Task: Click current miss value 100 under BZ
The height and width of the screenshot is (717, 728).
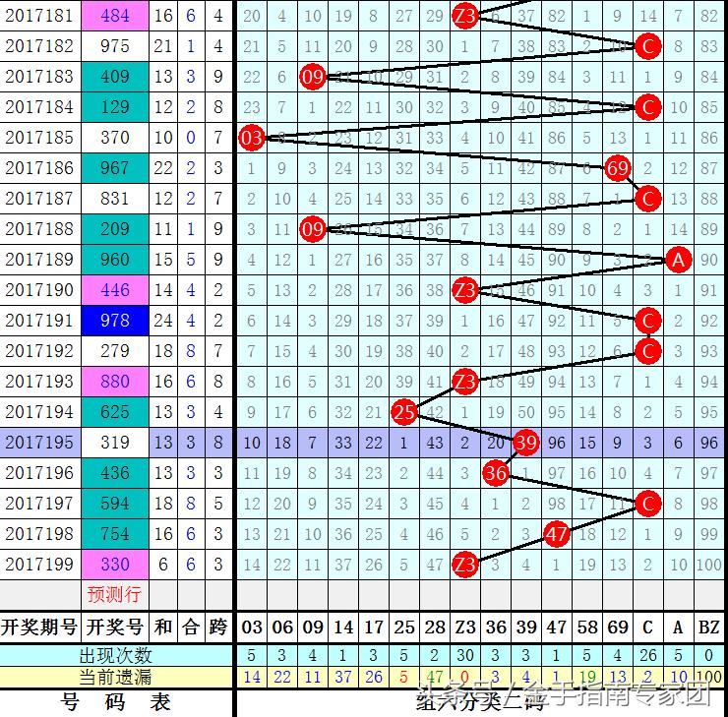Action: (709, 677)
